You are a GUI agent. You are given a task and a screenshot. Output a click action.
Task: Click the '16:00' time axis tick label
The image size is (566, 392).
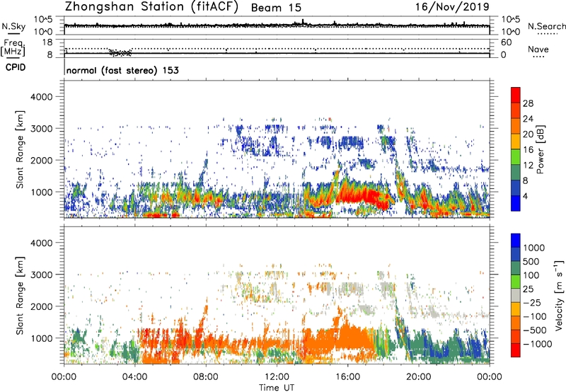[x=347, y=377]
